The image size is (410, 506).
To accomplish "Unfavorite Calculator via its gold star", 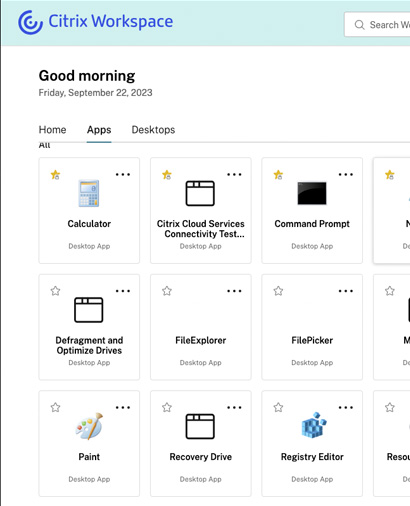I will point(55,175).
